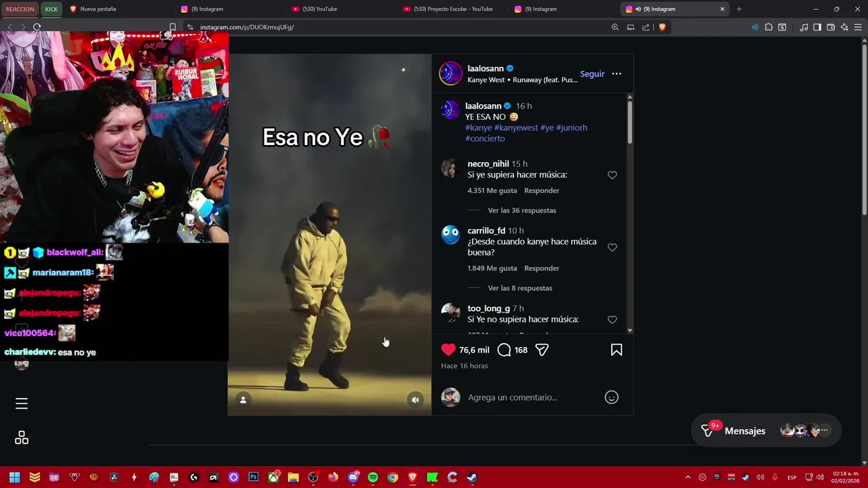Toggle the browser sidebar panel

(817, 27)
